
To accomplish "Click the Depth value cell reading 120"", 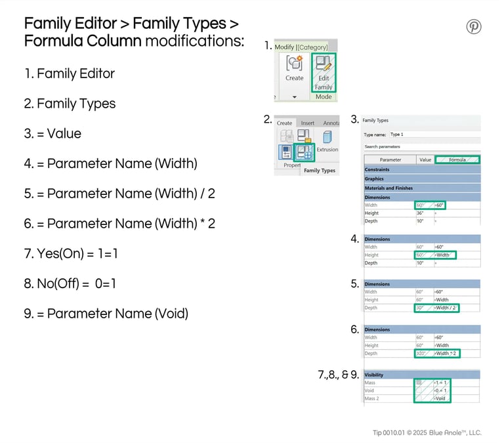I will coord(424,353).
